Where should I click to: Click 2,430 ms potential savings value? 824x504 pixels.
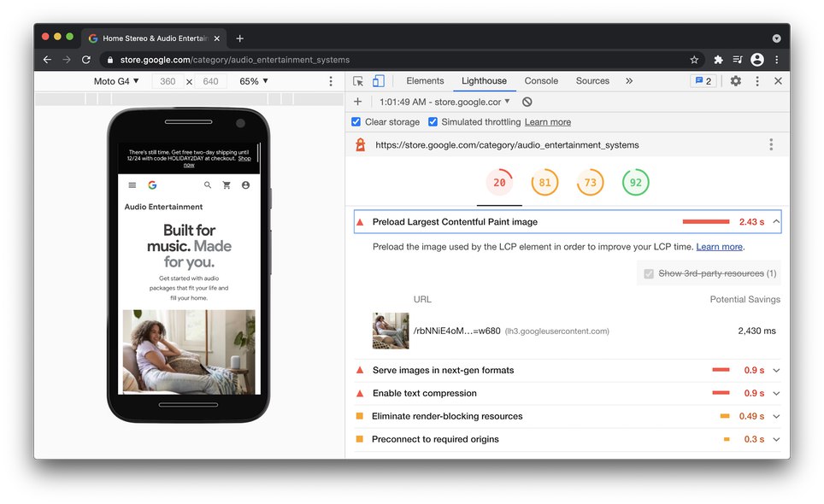(756, 331)
